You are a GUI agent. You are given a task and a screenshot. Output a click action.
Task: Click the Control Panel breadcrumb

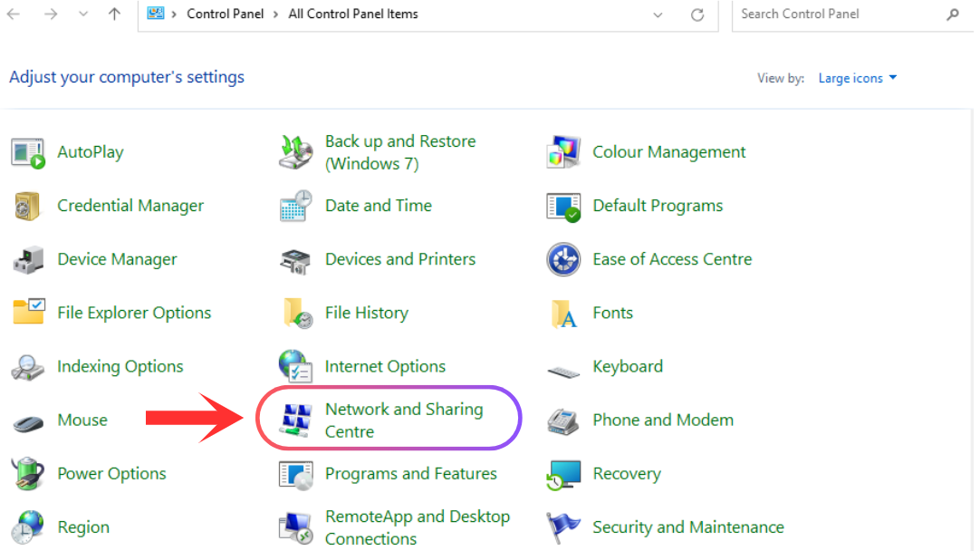point(225,14)
